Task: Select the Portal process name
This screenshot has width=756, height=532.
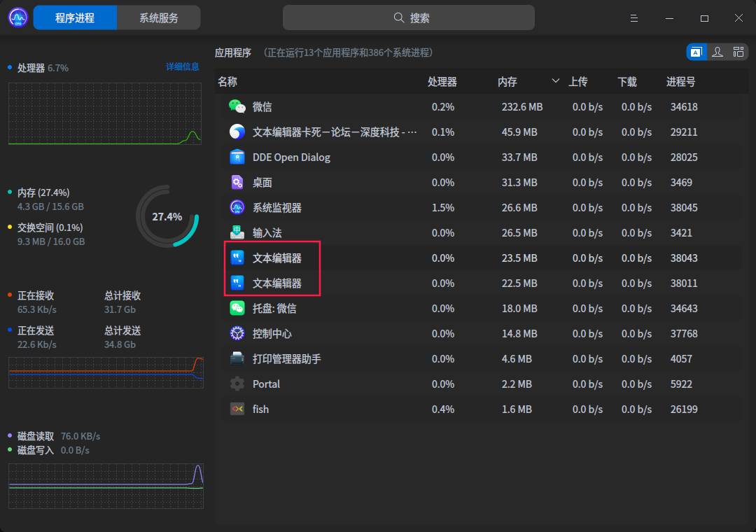Action: [x=266, y=384]
